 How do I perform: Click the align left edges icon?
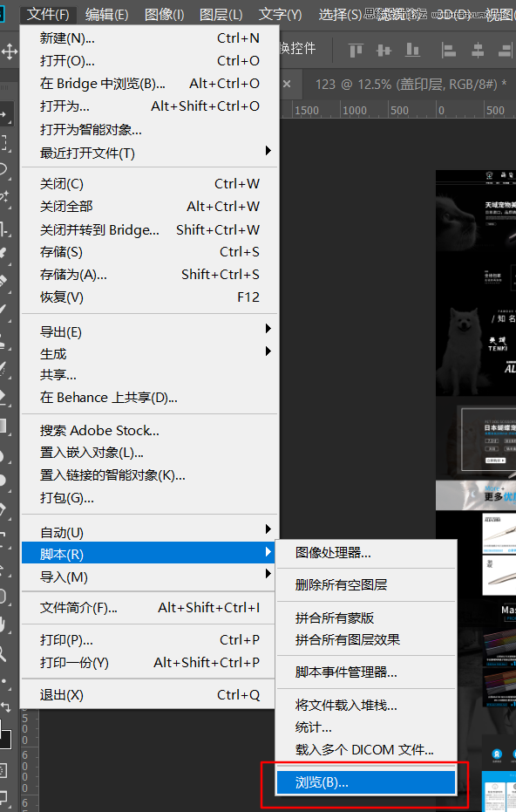point(448,51)
